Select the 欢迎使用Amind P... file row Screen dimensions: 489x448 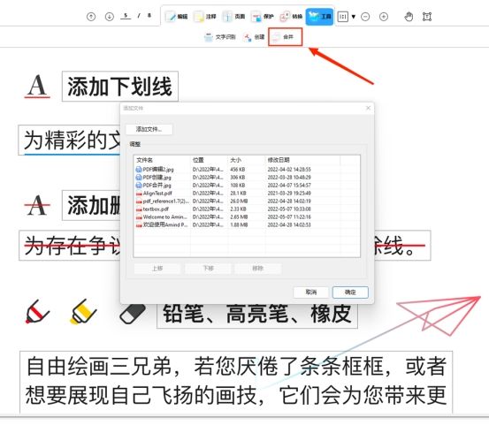[247, 225]
